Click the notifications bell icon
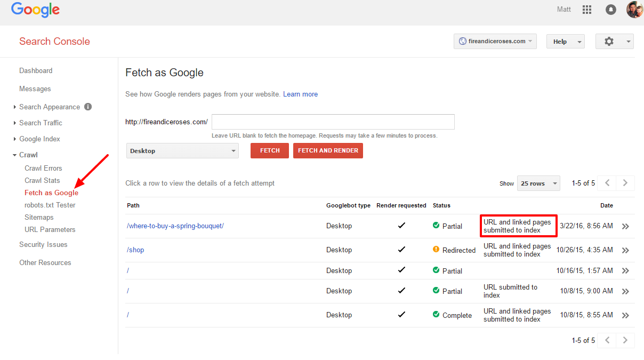 click(610, 10)
